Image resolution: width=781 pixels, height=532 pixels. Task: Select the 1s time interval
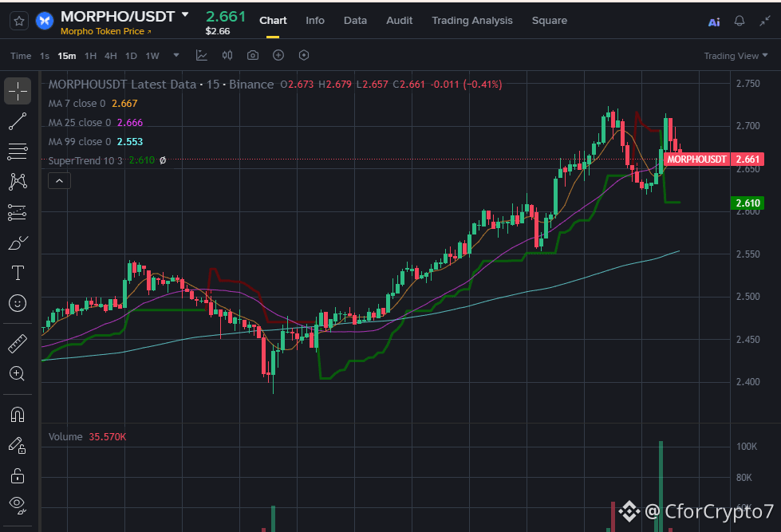click(45, 56)
